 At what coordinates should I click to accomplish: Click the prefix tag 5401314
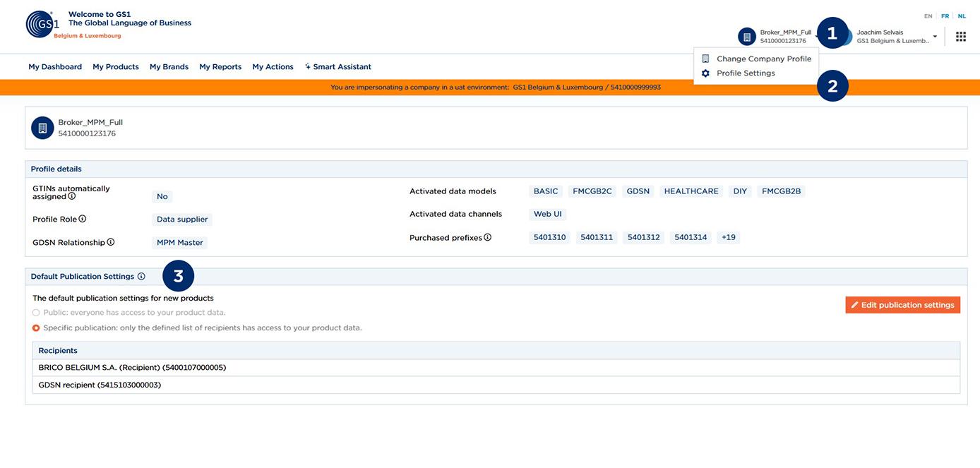pos(691,237)
